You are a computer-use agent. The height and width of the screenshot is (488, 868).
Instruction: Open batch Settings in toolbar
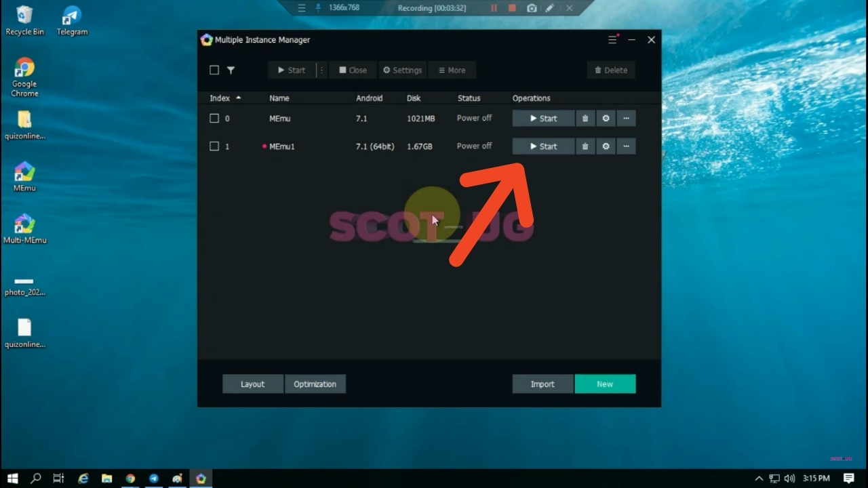pos(402,70)
